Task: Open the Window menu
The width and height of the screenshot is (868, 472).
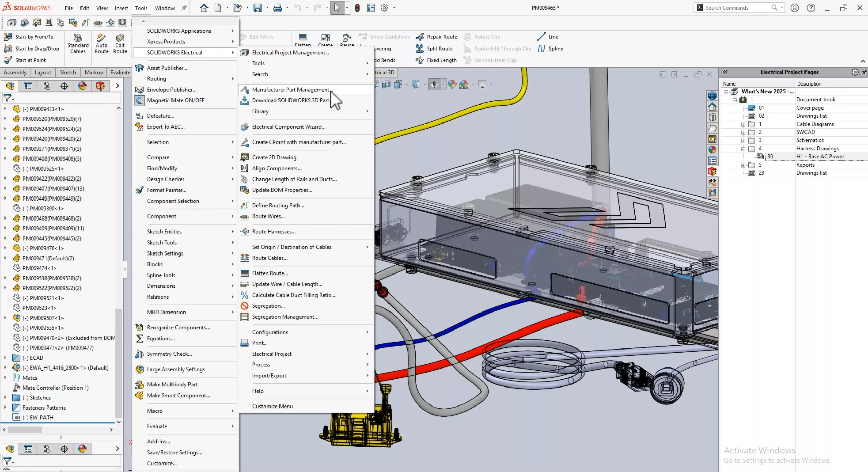Action: pos(165,8)
